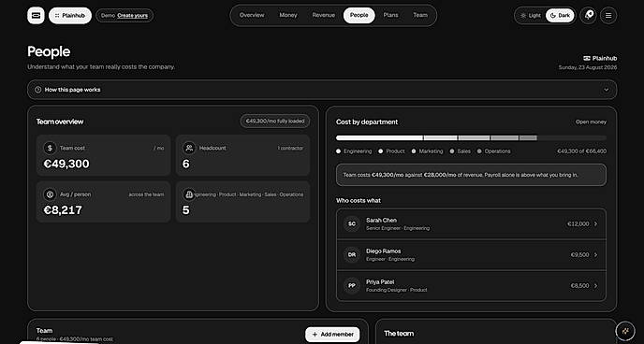
Task: Click the Marketing legend label
Action: [x=431, y=151]
